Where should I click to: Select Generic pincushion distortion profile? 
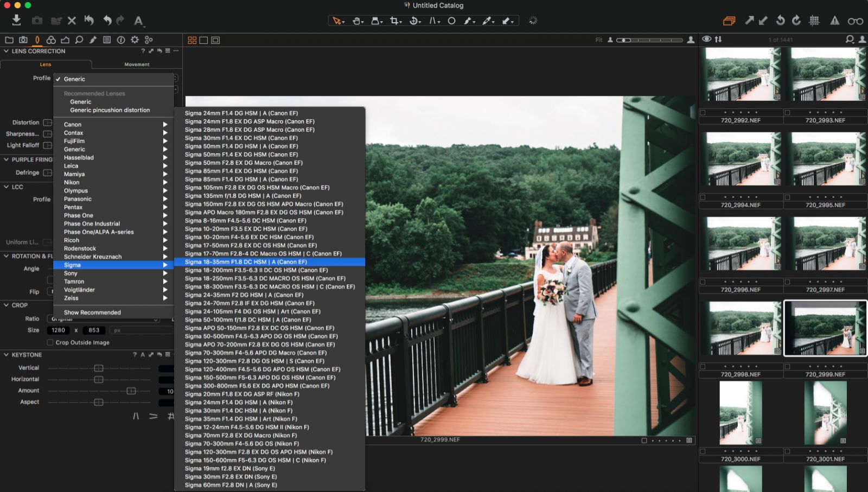(110, 110)
